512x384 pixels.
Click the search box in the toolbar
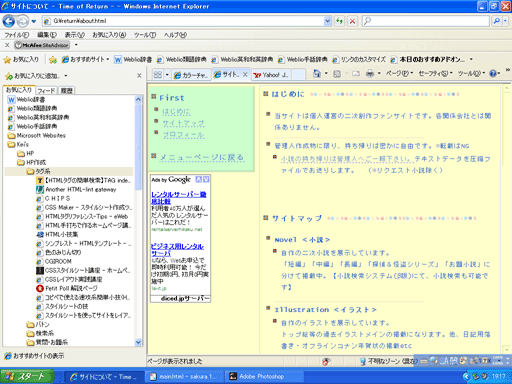(426, 21)
